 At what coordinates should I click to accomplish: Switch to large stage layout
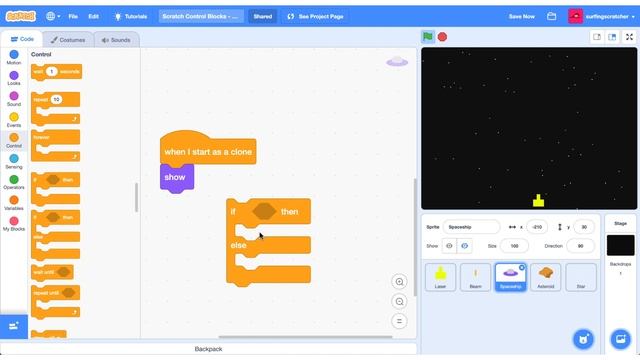[612, 37]
